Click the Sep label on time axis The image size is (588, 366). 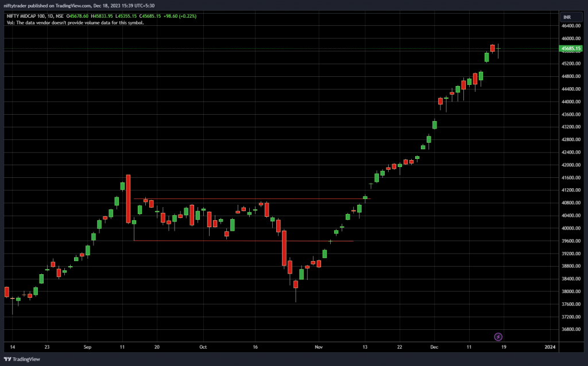point(87,347)
